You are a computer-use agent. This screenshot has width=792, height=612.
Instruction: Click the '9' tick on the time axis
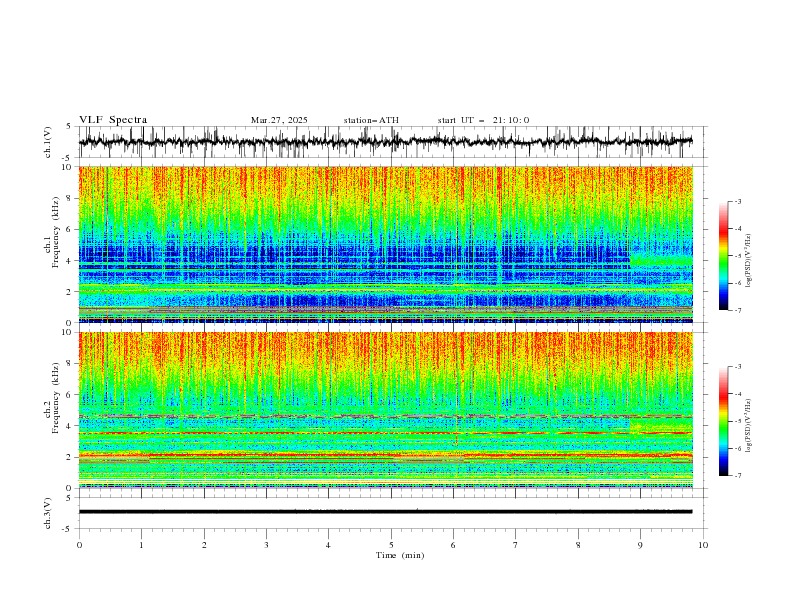640,545
